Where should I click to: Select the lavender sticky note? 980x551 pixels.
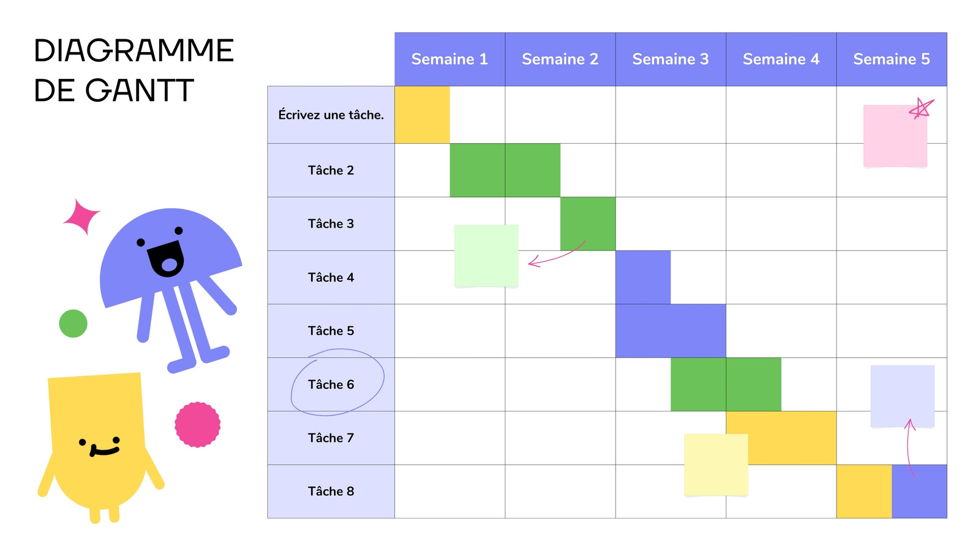point(902,397)
